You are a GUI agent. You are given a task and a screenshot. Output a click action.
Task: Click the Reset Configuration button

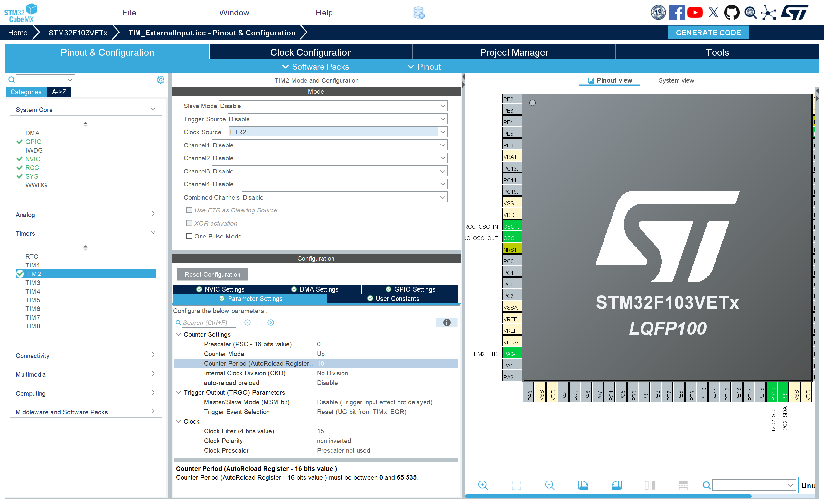pos(212,274)
